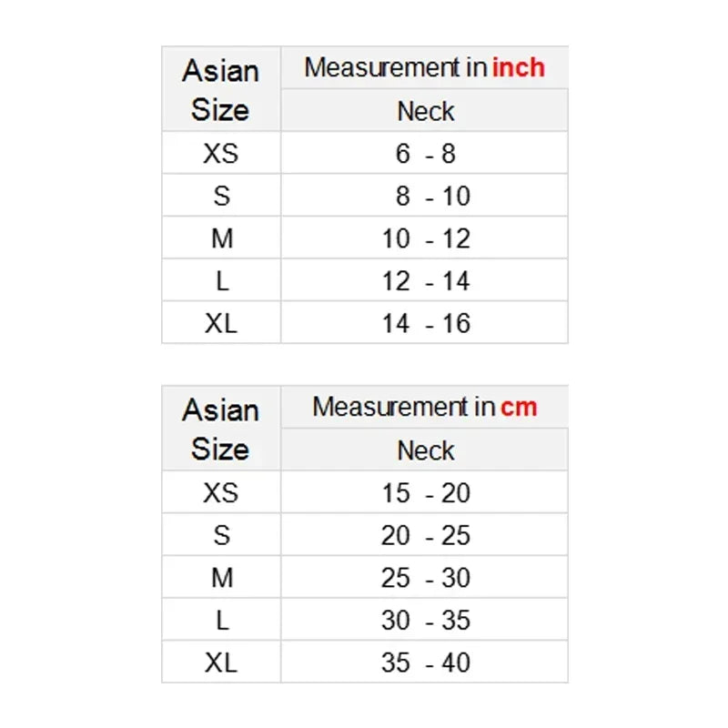Click the M row label in cm table
The width and height of the screenshot is (728, 728).
point(221,577)
